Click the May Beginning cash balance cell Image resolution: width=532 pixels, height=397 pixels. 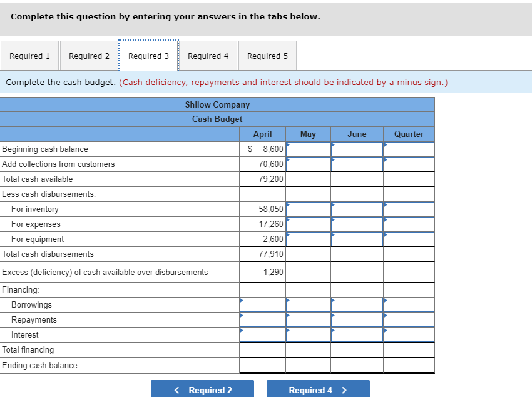[307, 149]
